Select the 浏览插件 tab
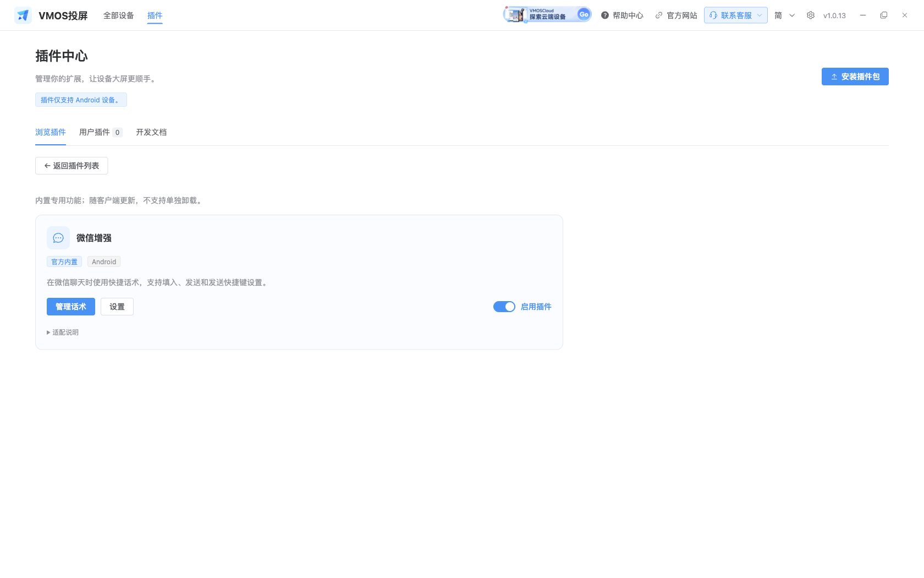The image size is (924, 578). pos(51,132)
